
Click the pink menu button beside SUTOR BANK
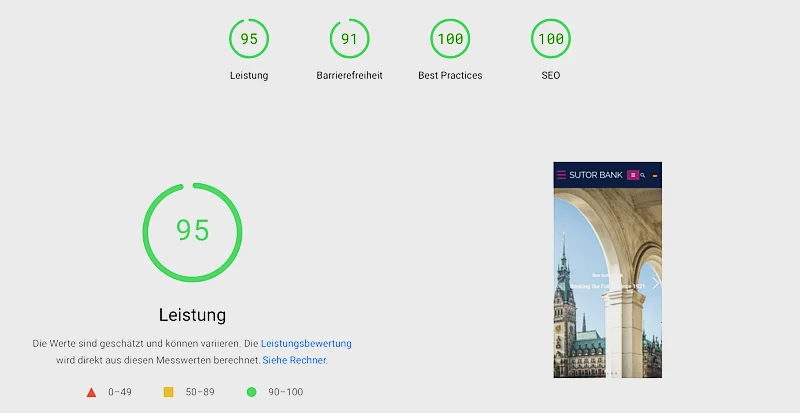pos(633,175)
